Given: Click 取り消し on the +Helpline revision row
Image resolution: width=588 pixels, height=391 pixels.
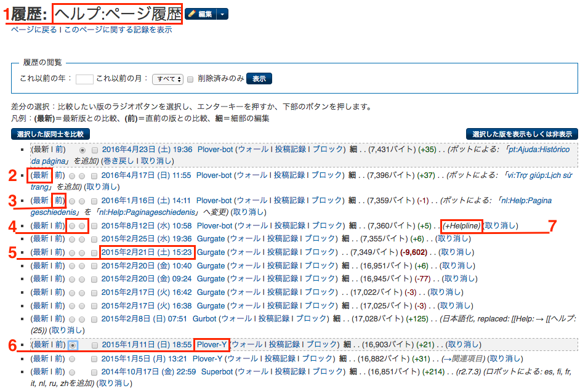Looking at the screenshot, I should [x=501, y=226].
